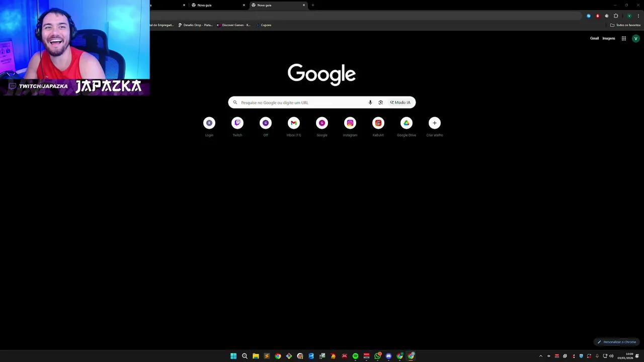Activate the Modo IA button
The image size is (644, 362).
[x=400, y=103]
